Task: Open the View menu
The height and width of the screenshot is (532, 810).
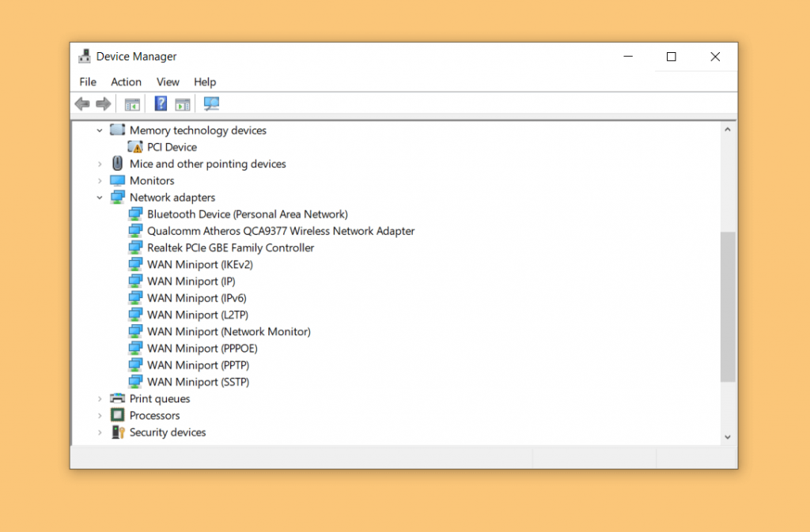Action: (168, 81)
